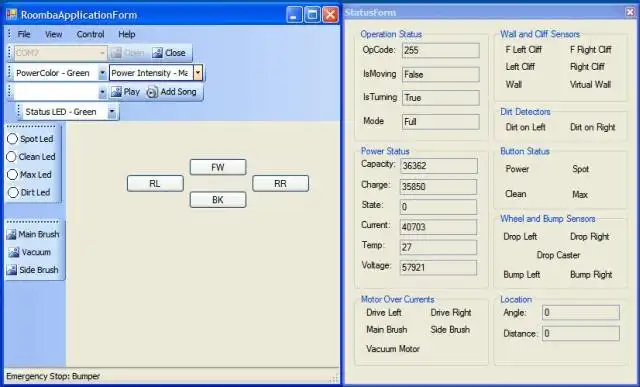Click the Current field showing 40703

438,227
